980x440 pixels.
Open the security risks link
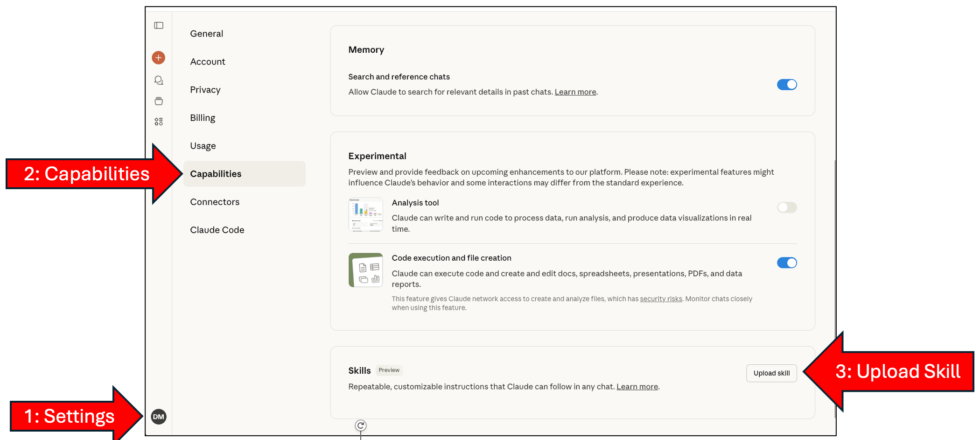[x=661, y=299]
